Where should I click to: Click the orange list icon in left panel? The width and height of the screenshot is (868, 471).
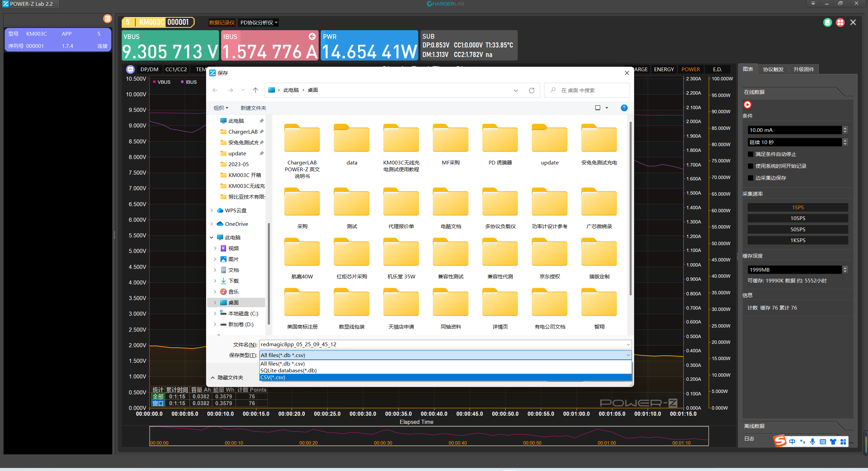107,19
